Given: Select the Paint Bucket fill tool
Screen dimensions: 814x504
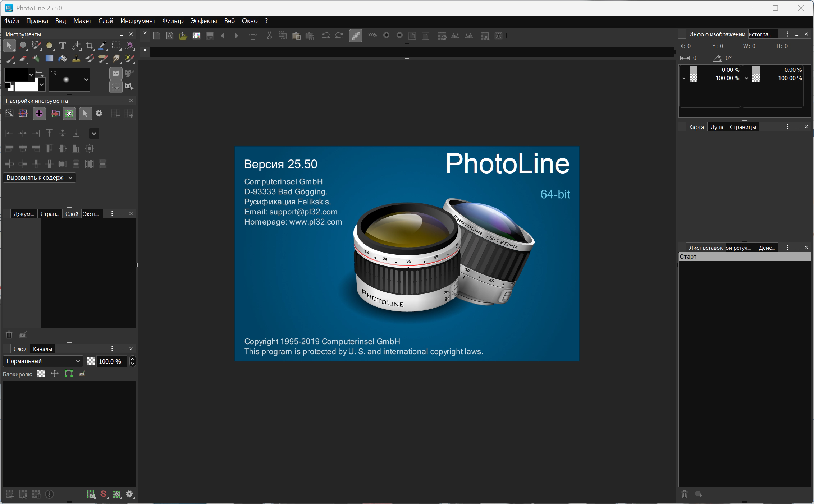Looking at the screenshot, I should pos(63,59).
